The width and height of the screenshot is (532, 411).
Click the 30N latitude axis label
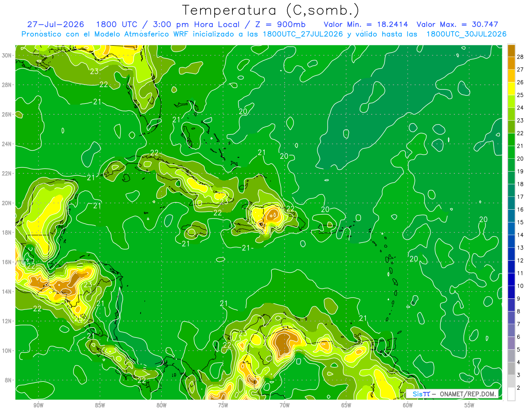[8, 55]
